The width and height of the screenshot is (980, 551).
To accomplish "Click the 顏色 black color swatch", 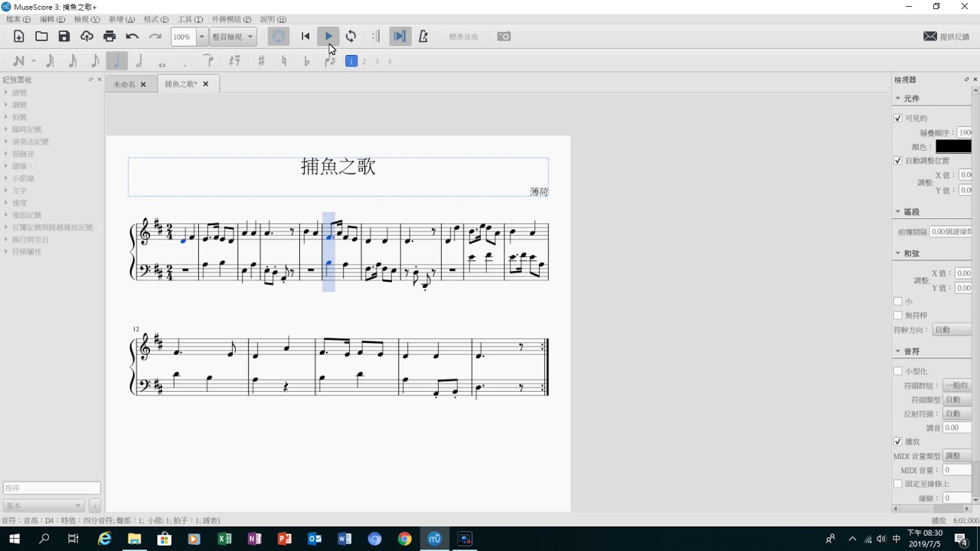I will (953, 146).
